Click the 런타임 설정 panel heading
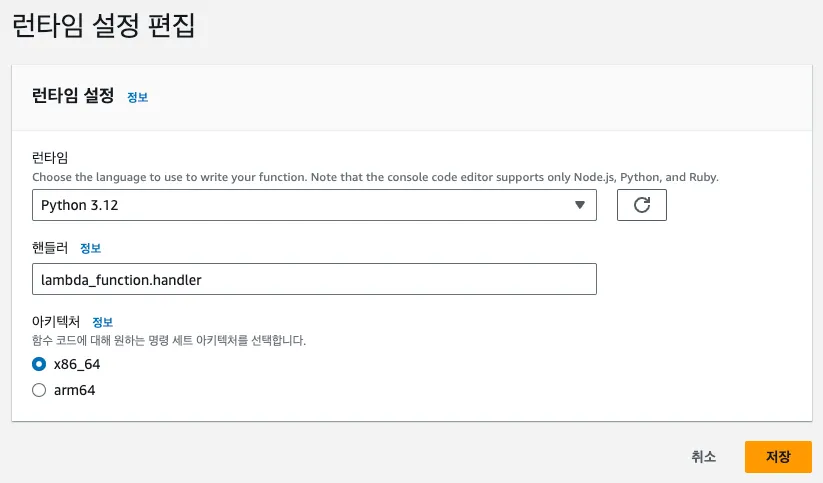The height and width of the screenshot is (483, 823). (x=74, y=96)
